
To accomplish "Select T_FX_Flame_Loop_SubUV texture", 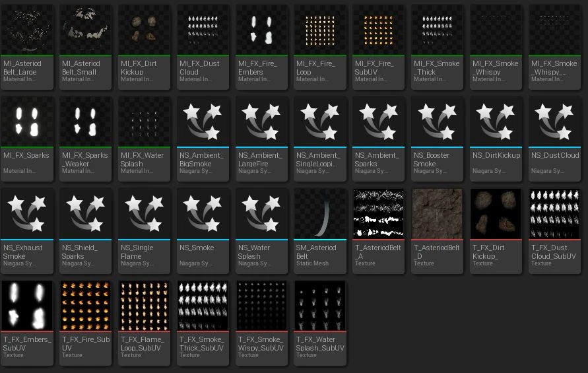I will pyautogui.click(x=144, y=323).
